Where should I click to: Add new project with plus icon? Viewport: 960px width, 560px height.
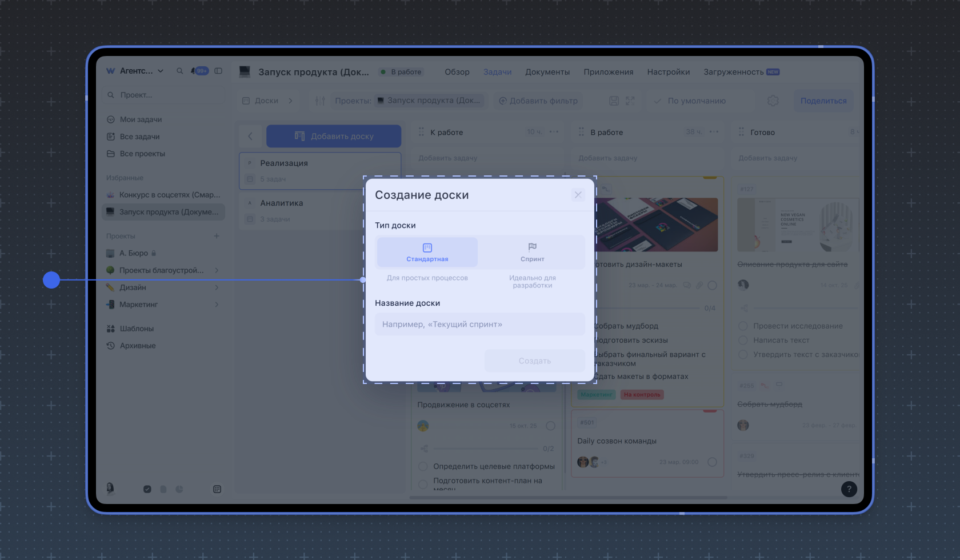point(217,236)
